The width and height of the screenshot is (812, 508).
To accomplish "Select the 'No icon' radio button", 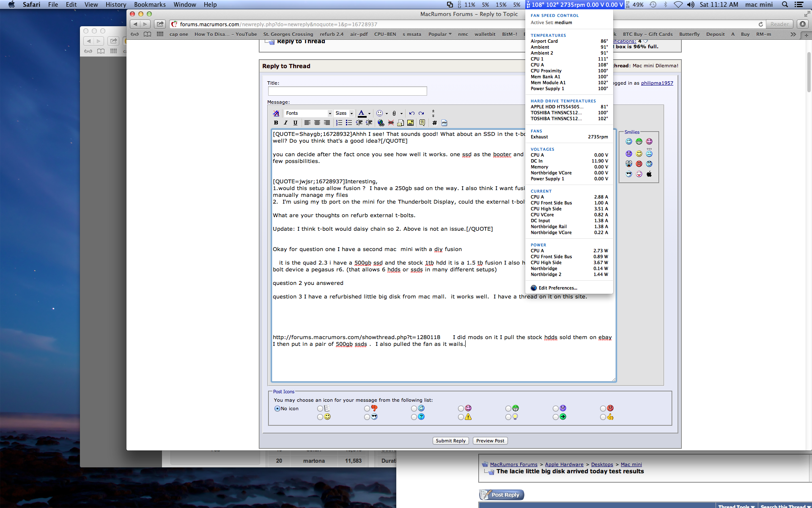I will [x=277, y=409].
